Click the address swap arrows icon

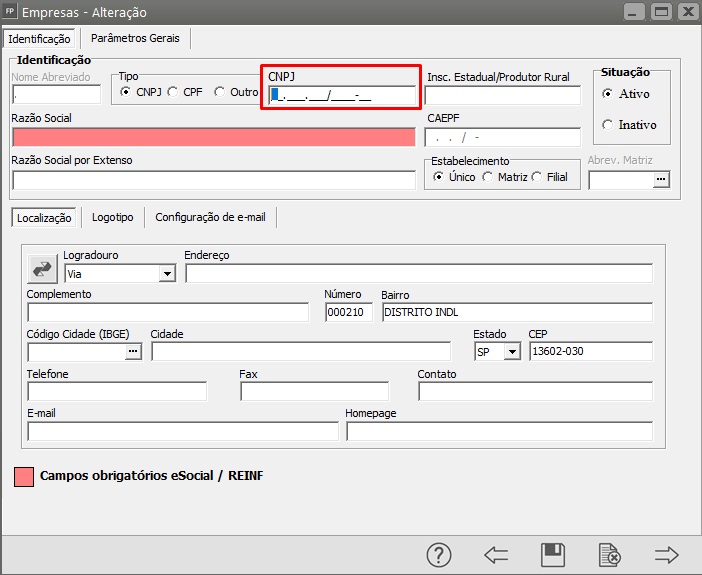(43, 268)
